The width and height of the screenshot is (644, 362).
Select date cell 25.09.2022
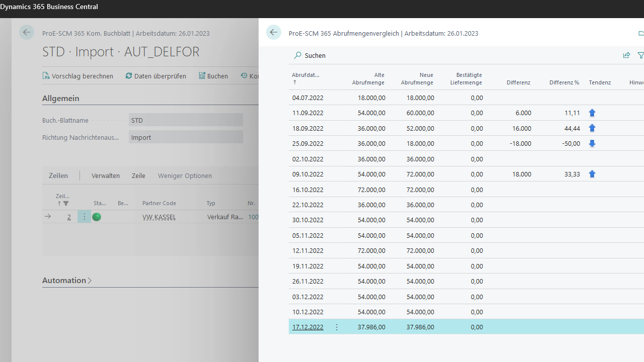pos(308,144)
